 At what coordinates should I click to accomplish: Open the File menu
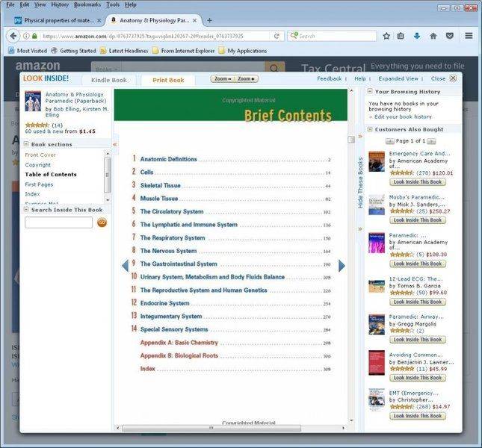pos(10,4)
